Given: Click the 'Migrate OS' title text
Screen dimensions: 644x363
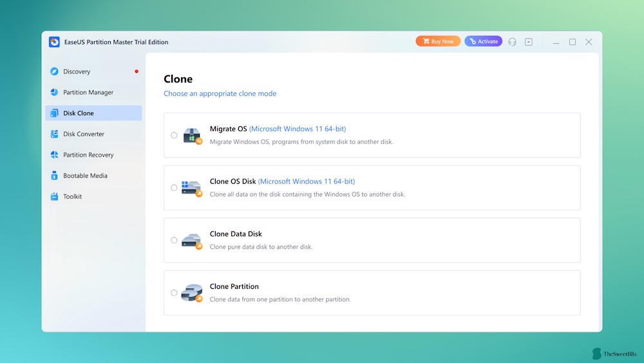Looking at the screenshot, I should 229,129.
